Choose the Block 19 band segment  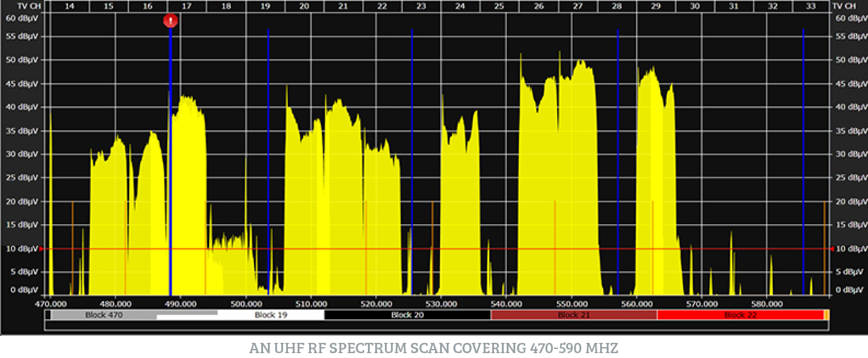pos(270,315)
